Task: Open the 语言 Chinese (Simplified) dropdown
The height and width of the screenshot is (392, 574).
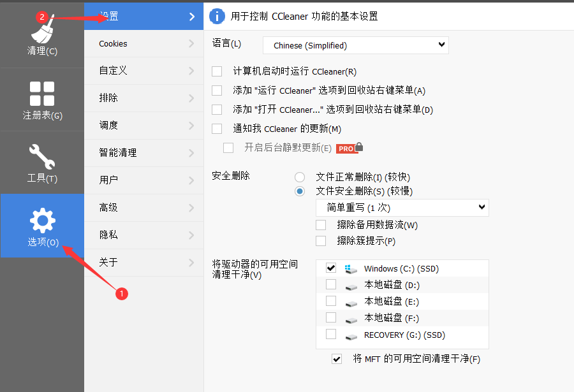Action: tap(356, 45)
